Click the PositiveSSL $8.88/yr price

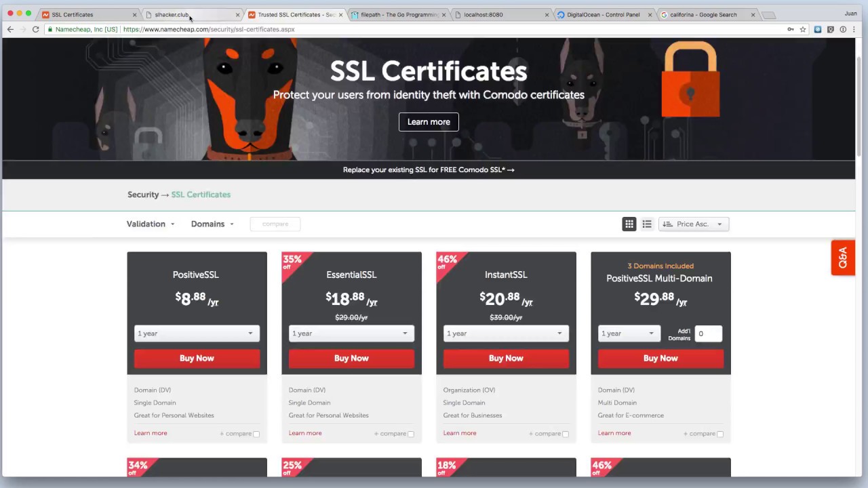[x=197, y=298]
